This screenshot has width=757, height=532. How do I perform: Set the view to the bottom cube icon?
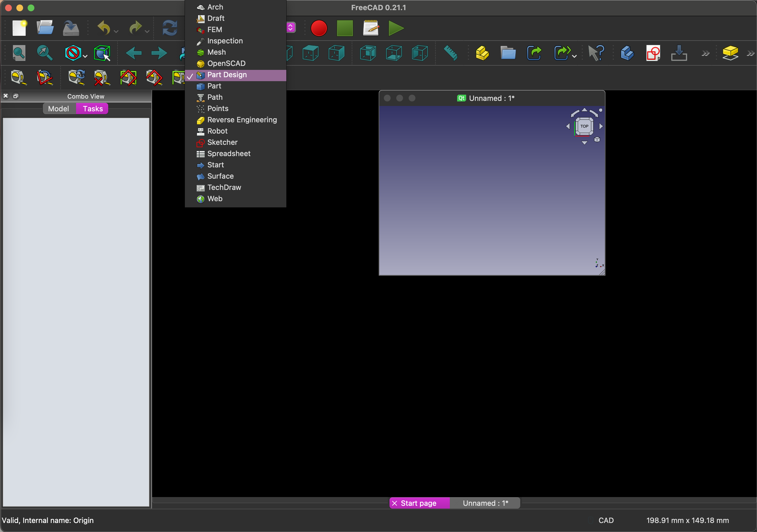tap(394, 53)
